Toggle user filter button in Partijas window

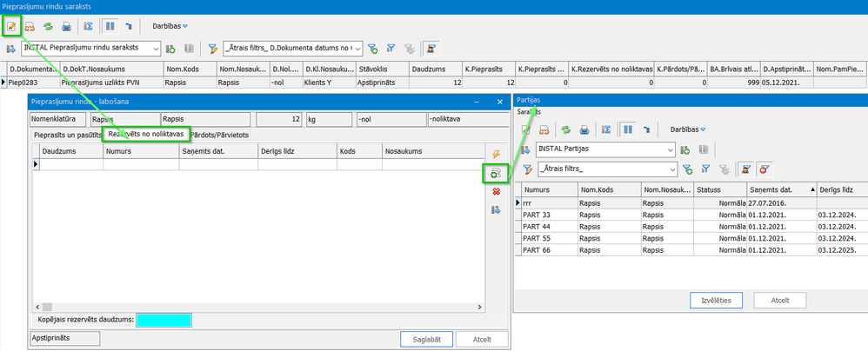click(745, 169)
